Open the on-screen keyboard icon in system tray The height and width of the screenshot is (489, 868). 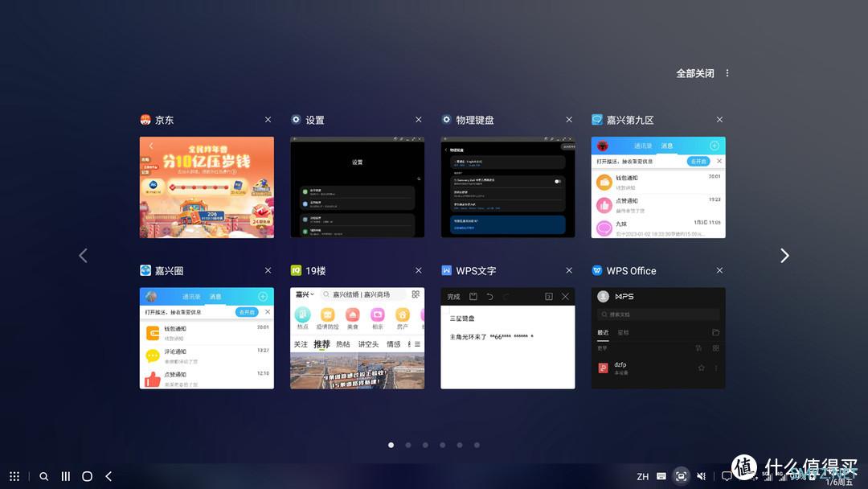tap(661, 476)
